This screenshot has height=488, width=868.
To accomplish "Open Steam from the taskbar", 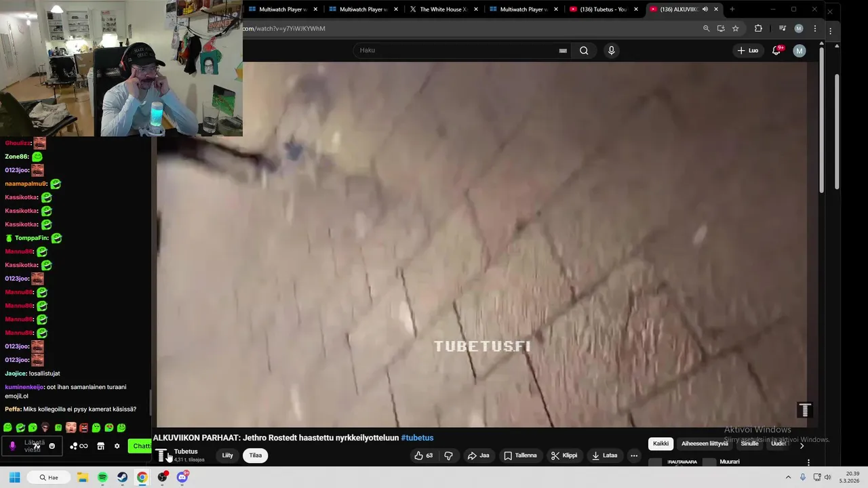I will (x=122, y=477).
